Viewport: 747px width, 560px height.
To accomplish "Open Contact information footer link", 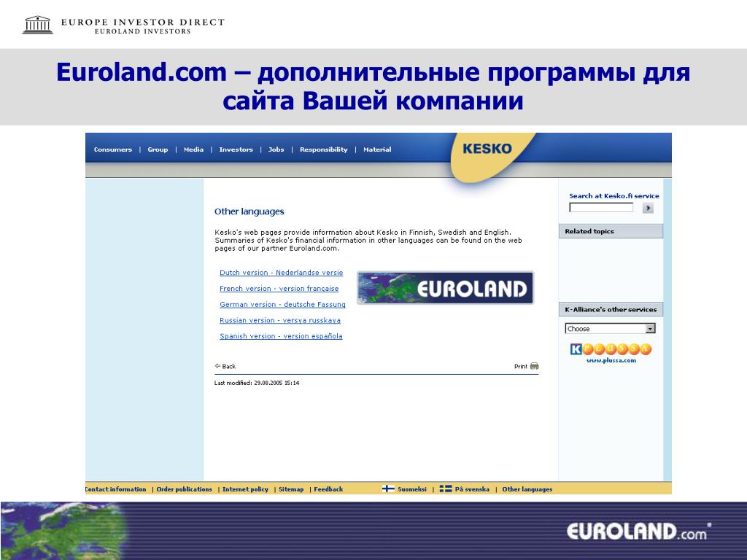I will click(x=116, y=489).
